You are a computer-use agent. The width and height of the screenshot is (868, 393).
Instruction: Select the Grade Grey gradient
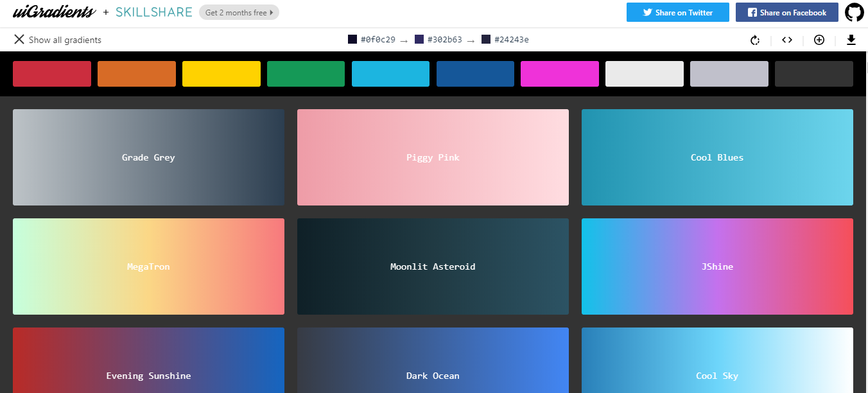148,157
